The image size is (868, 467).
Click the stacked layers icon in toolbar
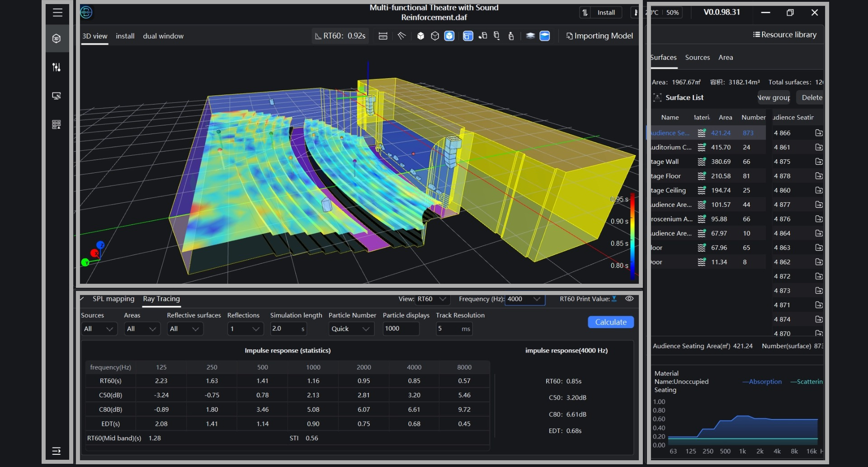[530, 36]
